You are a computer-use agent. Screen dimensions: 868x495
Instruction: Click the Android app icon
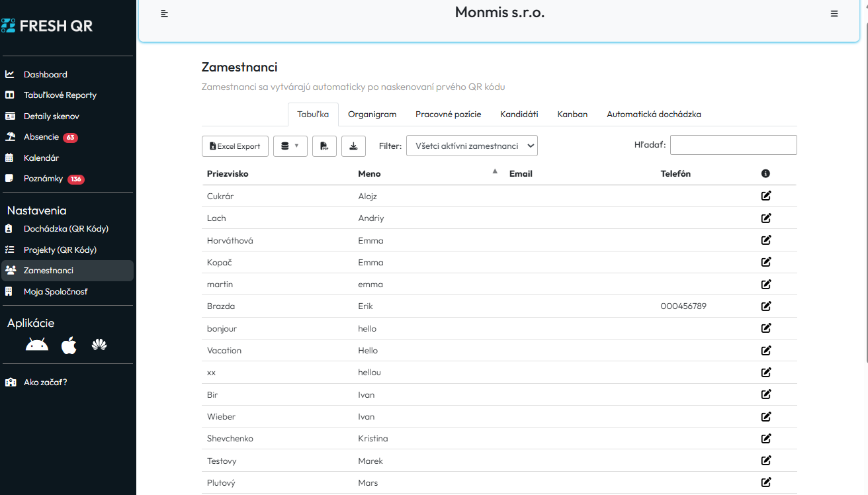pyautogui.click(x=37, y=345)
